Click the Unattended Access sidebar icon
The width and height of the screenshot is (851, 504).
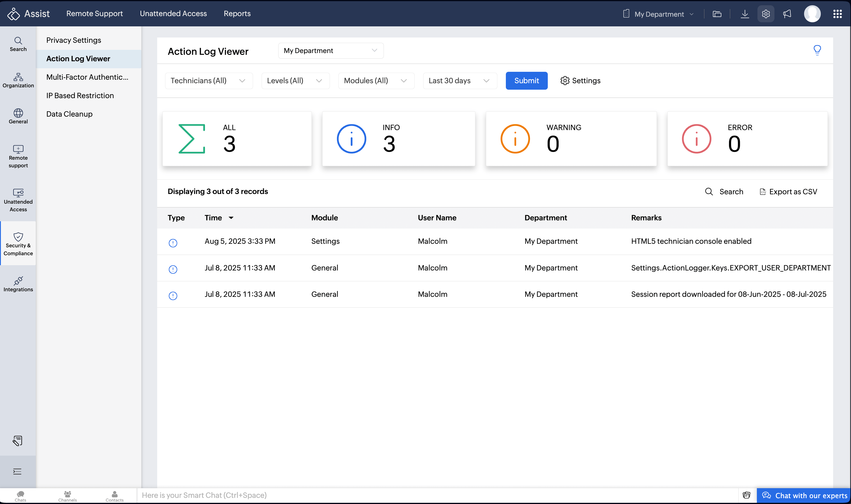[x=18, y=200]
